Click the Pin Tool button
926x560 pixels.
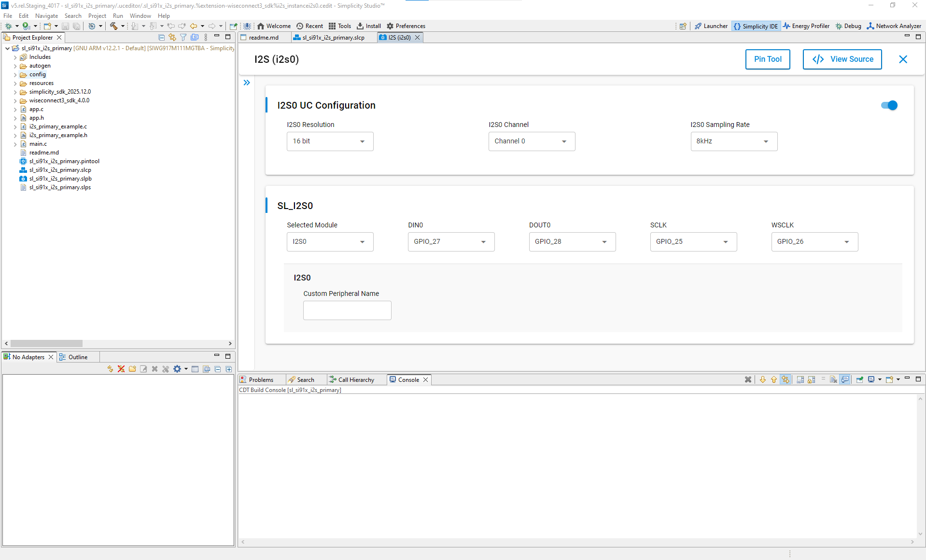click(767, 59)
